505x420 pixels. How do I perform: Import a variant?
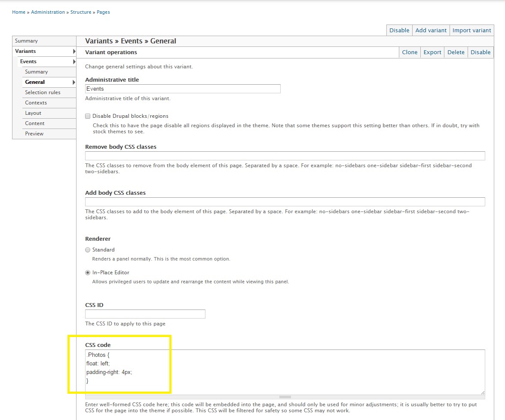point(471,30)
